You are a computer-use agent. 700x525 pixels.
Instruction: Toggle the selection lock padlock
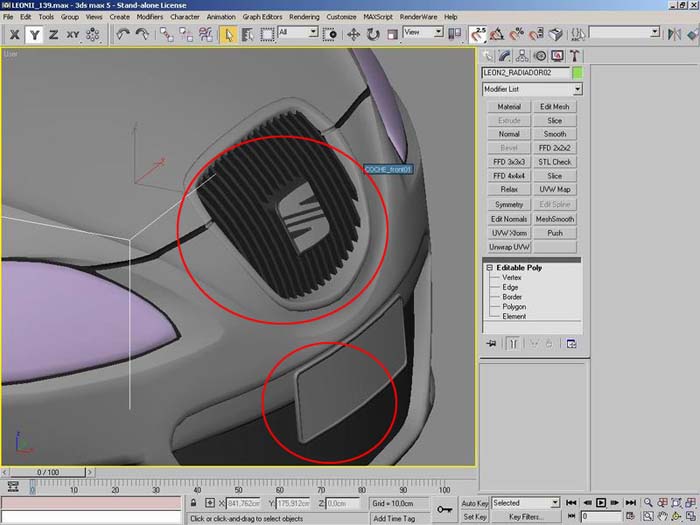point(194,503)
